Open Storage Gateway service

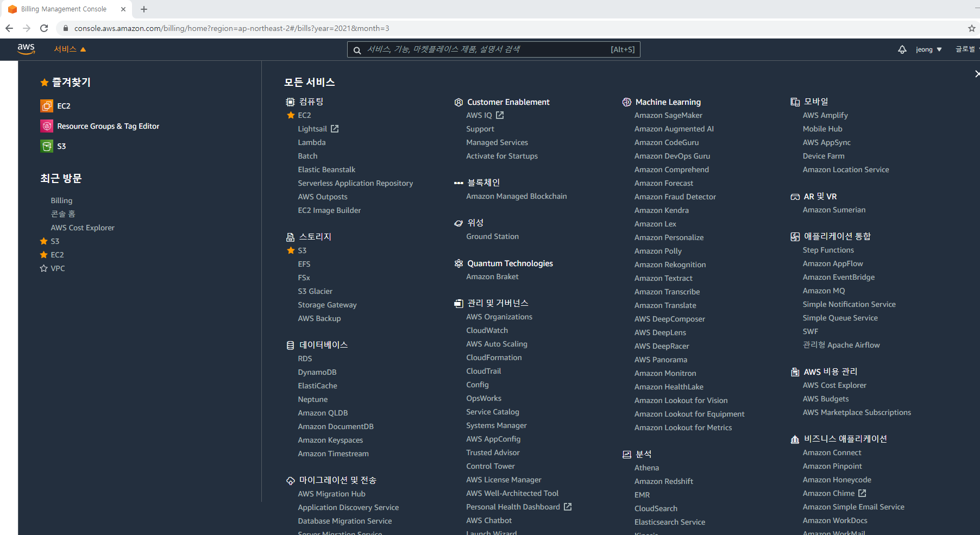327,305
